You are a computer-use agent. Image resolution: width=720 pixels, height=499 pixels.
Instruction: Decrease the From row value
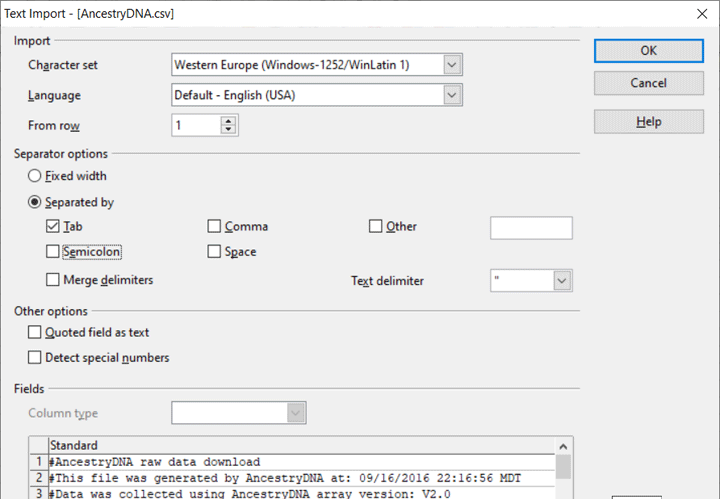(228, 129)
